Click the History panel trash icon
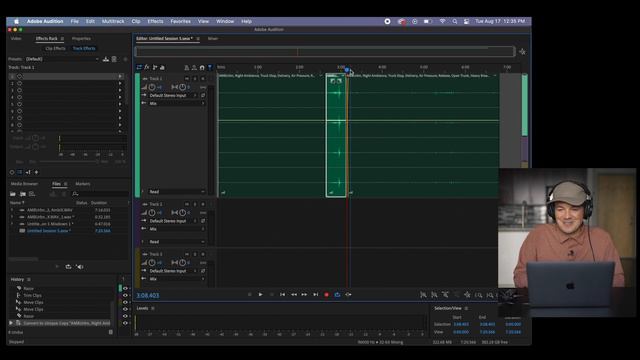The width and height of the screenshot is (640, 360). 111,332
